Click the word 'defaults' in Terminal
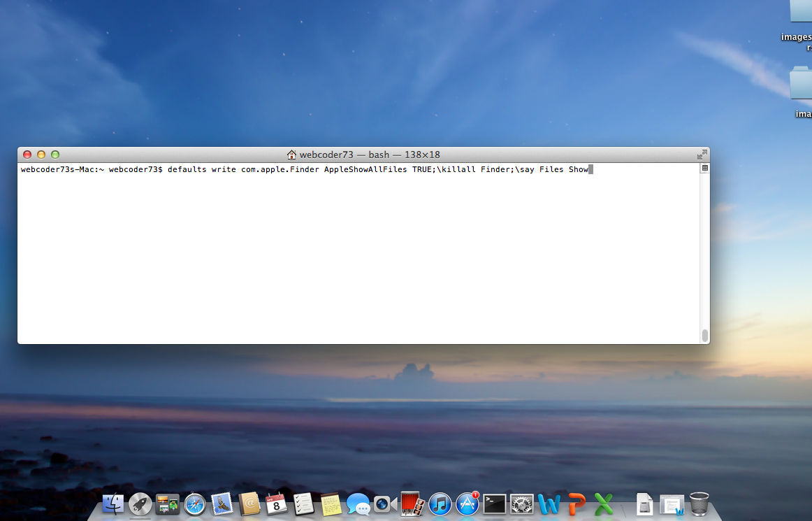 (x=187, y=169)
